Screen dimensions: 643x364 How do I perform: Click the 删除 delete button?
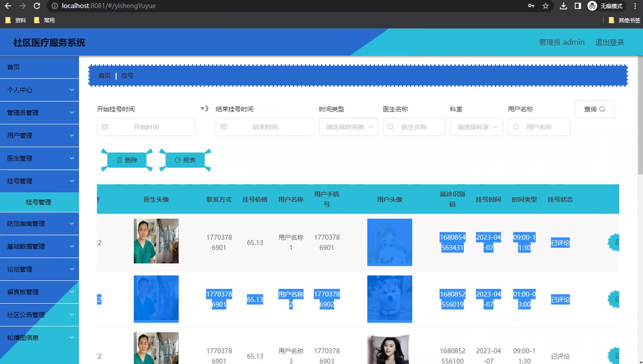[127, 160]
